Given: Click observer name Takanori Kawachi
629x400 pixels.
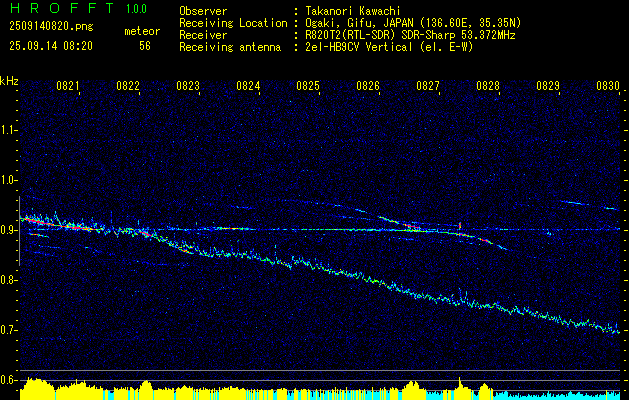Looking at the screenshot, I should [352, 11].
